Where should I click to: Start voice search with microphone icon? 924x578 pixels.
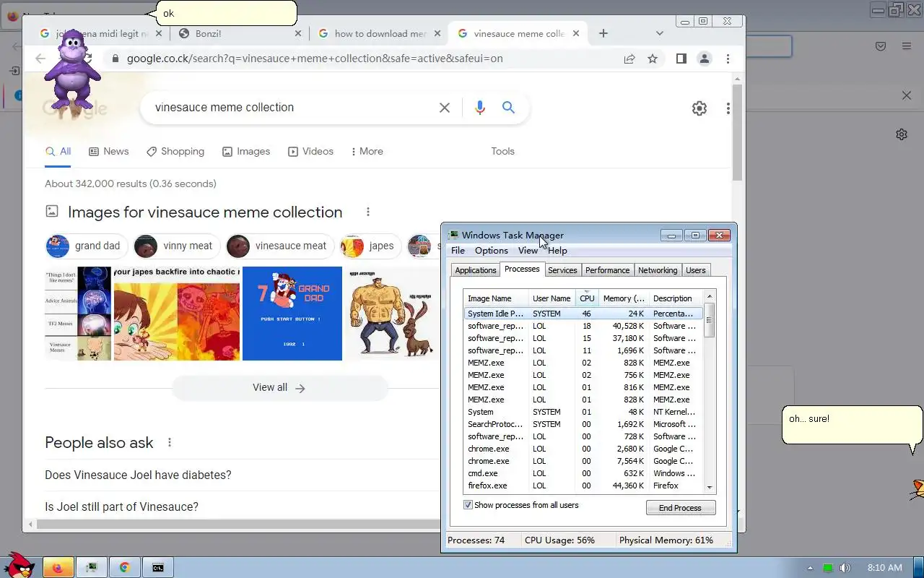(x=480, y=108)
